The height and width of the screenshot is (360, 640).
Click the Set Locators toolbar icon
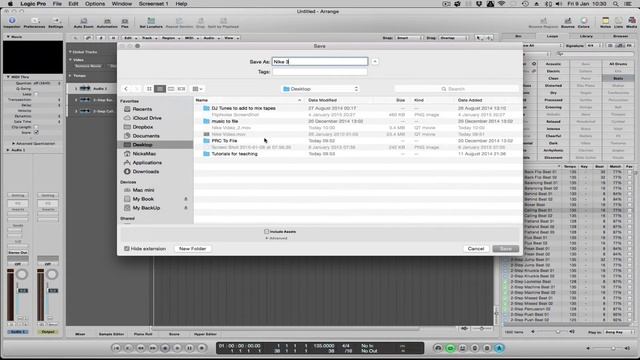click(x=151, y=22)
